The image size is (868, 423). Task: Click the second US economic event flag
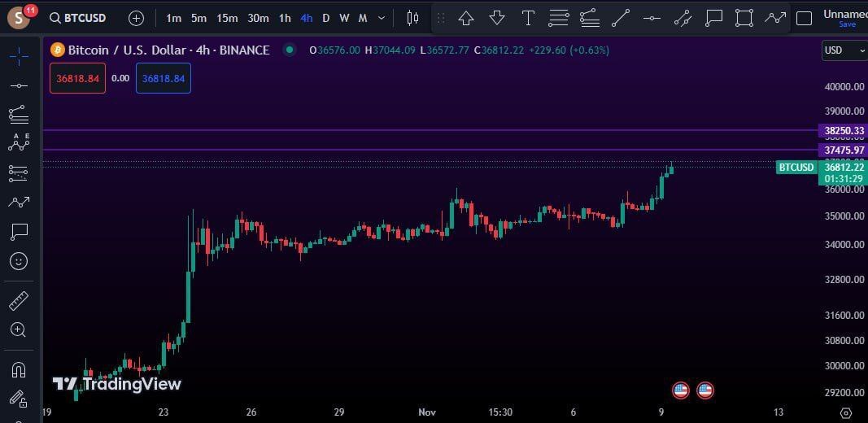(x=704, y=390)
